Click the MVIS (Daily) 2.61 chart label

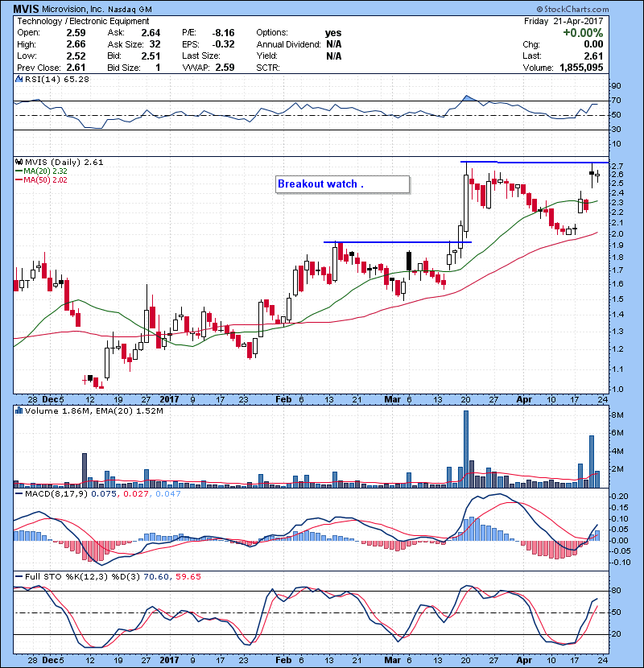click(x=64, y=163)
